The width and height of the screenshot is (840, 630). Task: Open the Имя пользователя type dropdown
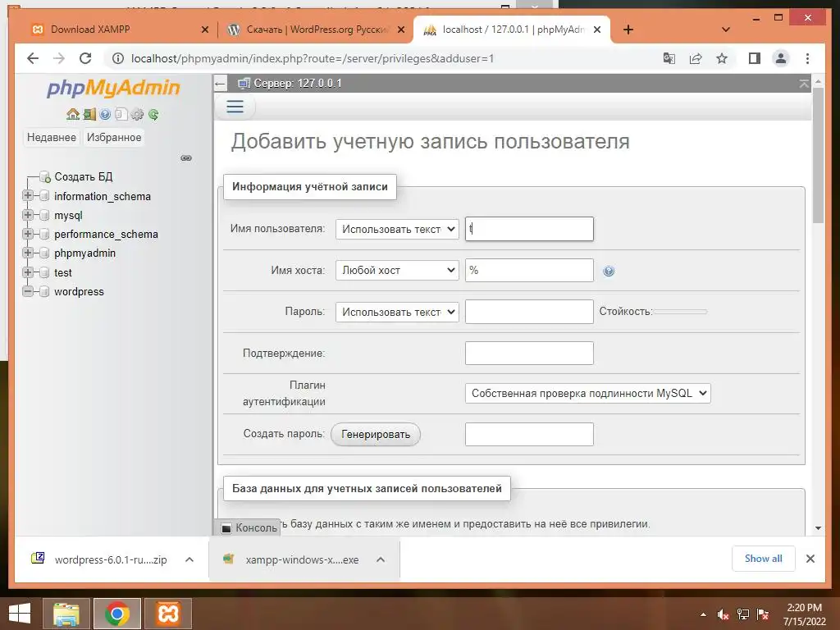397,229
